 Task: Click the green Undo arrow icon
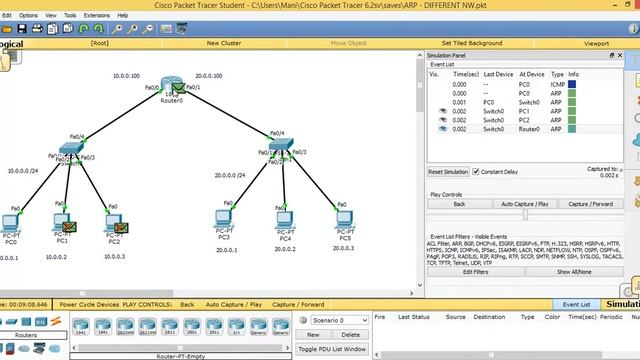(84, 29)
